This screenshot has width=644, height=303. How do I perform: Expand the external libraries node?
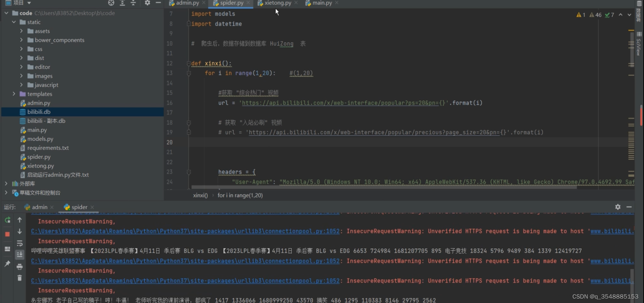click(6, 184)
